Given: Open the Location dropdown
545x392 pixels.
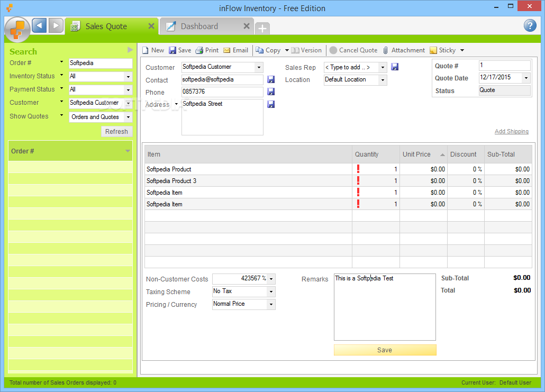Looking at the screenshot, I should point(383,80).
